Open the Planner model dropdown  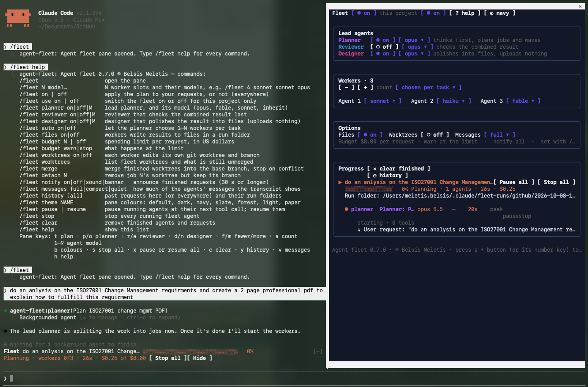coord(414,40)
